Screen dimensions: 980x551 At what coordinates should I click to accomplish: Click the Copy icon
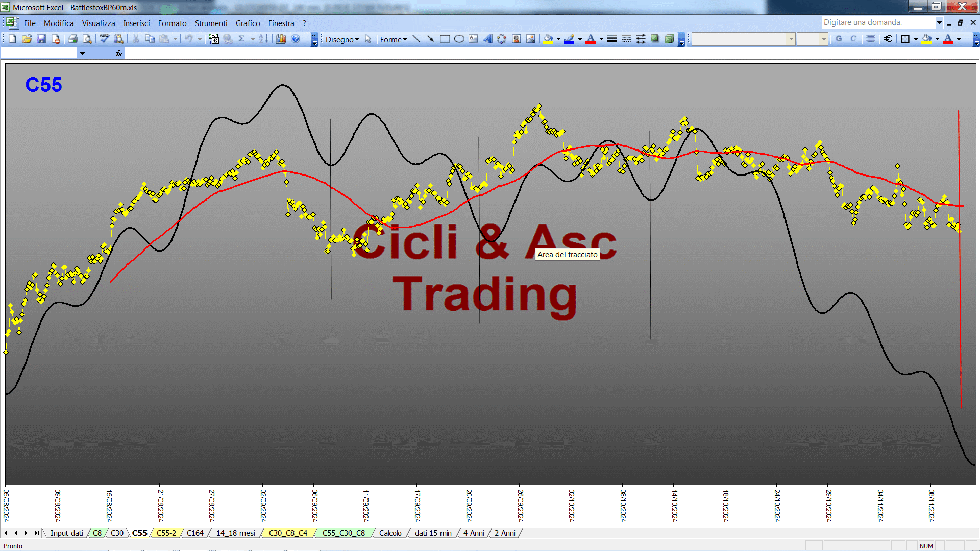point(150,39)
